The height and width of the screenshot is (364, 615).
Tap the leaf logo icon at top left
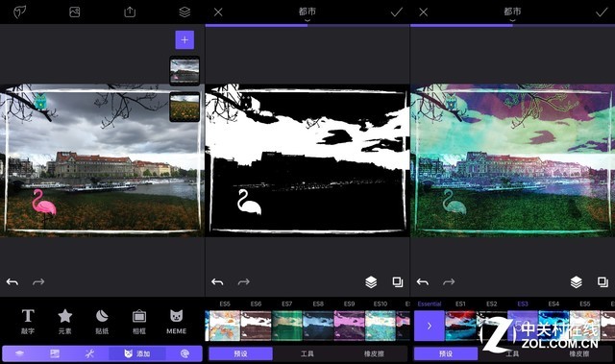tap(19, 12)
